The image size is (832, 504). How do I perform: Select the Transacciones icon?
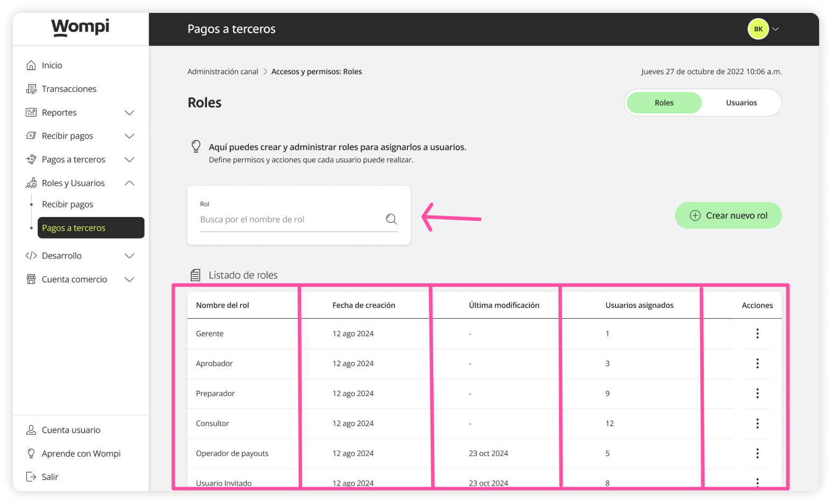coord(32,89)
